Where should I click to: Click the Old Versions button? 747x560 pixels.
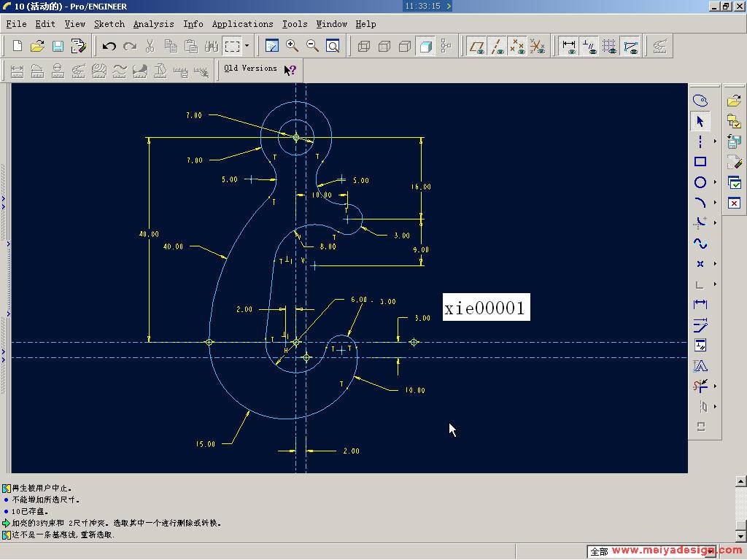click(x=250, y=69)
